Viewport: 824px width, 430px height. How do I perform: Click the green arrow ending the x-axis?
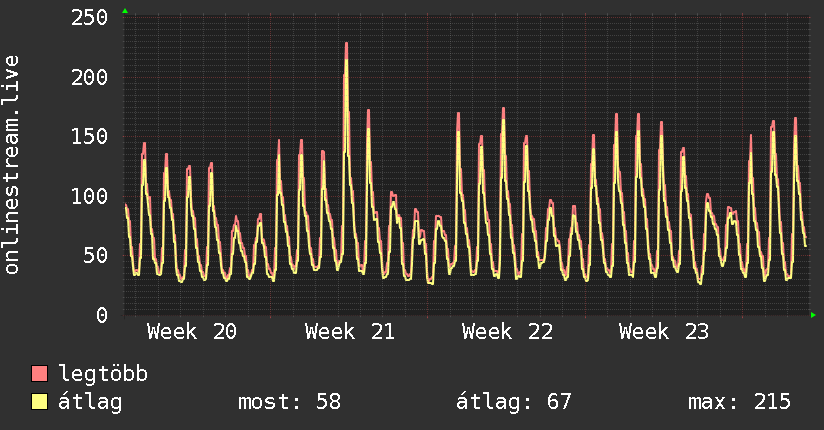click(813, 315)
